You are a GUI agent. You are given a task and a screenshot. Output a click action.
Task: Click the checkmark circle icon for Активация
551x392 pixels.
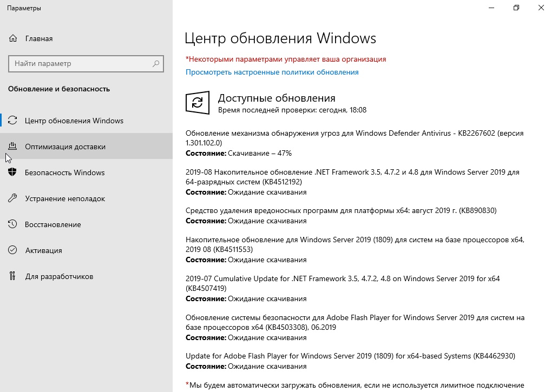coord(14,250)
